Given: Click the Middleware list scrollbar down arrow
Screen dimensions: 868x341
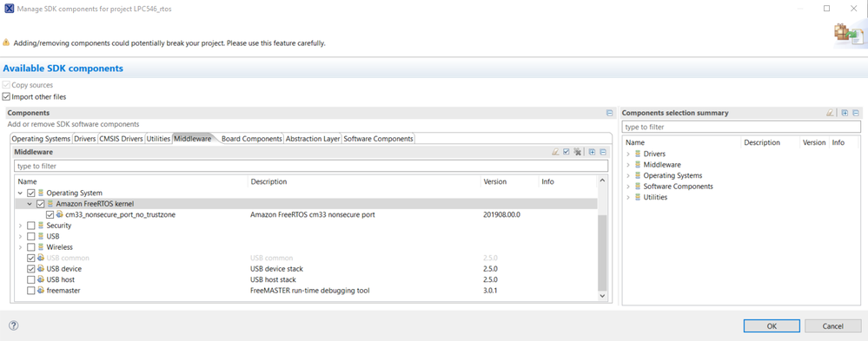Looking at the screenshot, I should [603, 296].
